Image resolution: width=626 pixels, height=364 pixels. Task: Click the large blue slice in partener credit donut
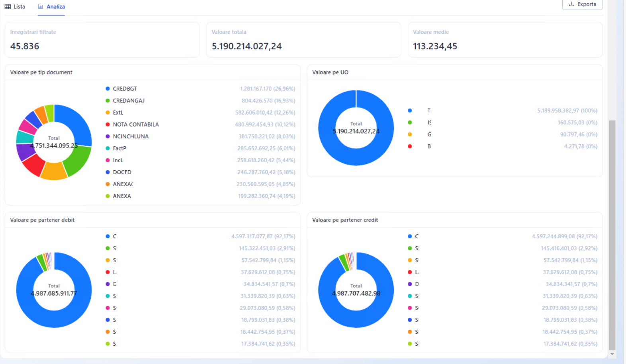click(356, 318)
